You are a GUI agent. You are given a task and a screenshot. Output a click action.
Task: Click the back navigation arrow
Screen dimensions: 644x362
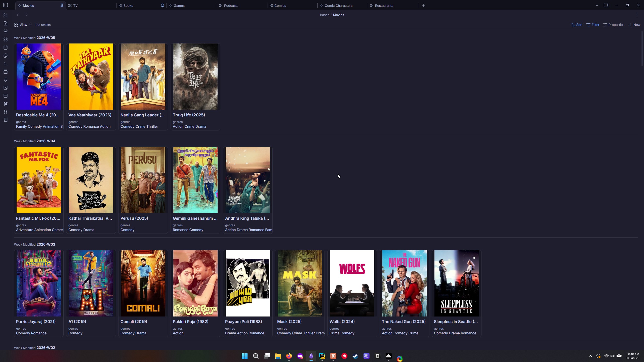18,15
